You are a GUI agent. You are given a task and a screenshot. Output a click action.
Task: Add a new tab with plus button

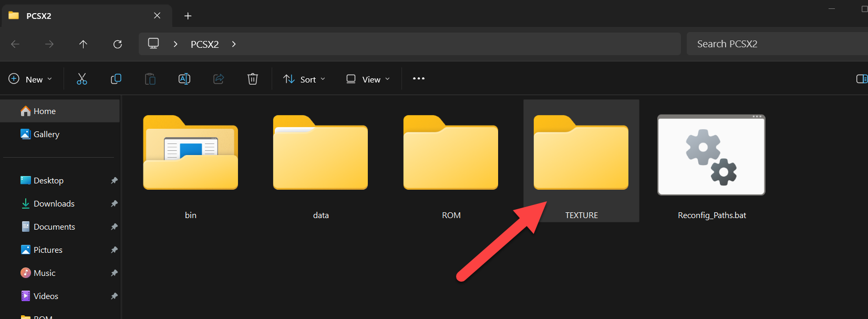[188, 16]
